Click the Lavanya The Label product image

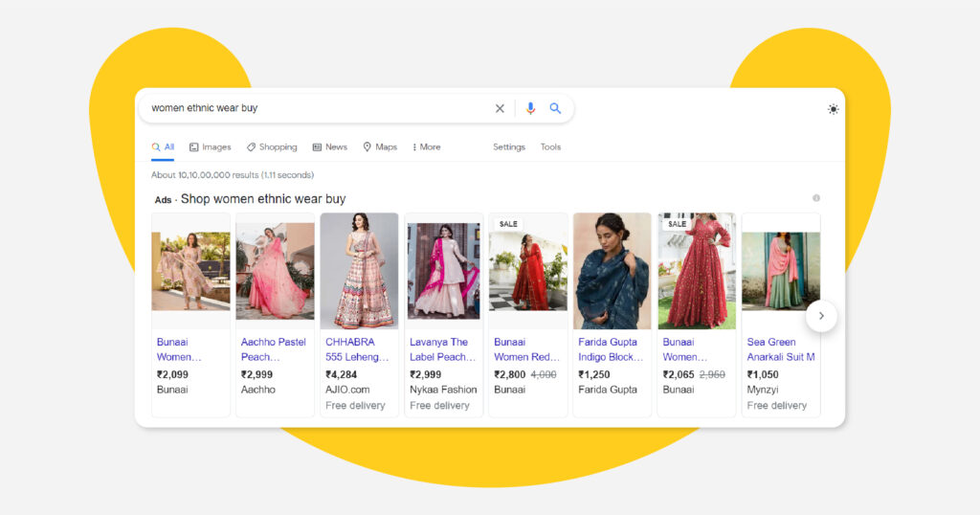[444, 271]
